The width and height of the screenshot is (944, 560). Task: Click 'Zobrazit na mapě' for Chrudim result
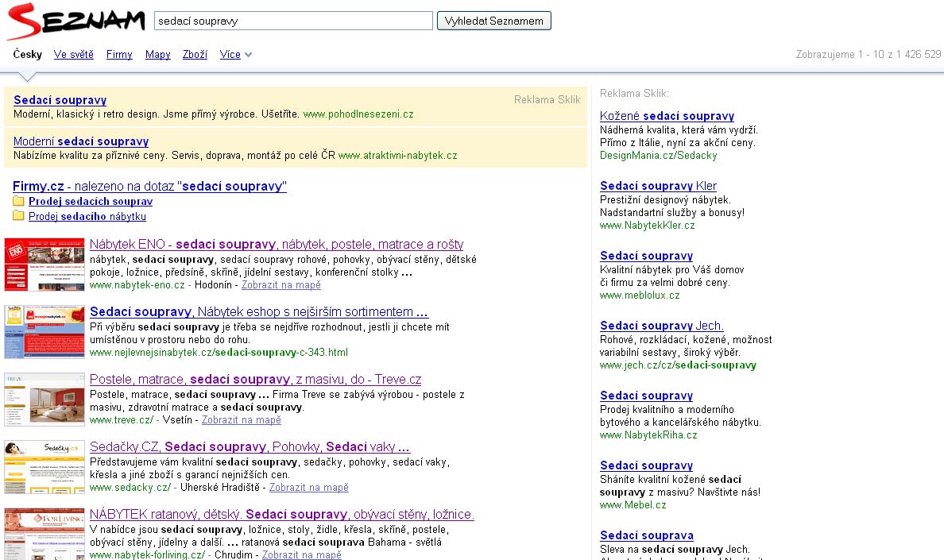[302, 554]
